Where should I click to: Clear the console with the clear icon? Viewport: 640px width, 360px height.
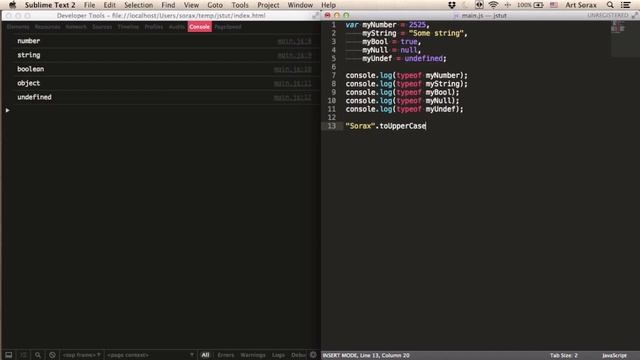coord(52,355)
